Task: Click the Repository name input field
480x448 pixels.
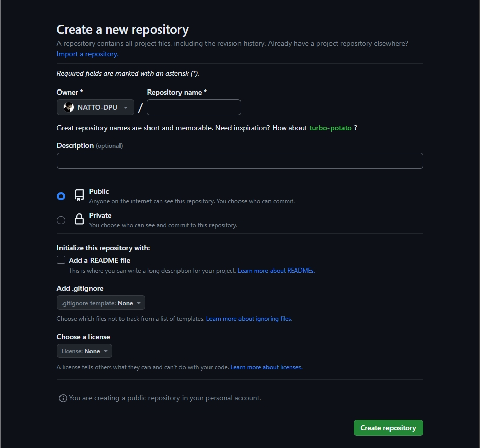Action: [x=194, y=107]
